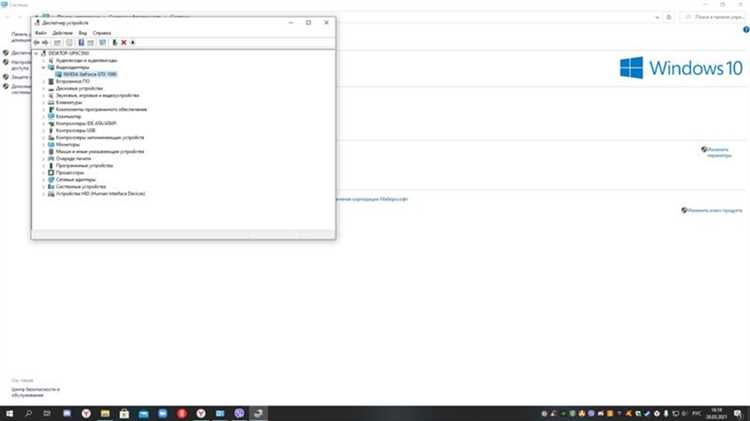This screenshot has width=750, height=421.
Task: Open Центр безопасности и обслуживания link
Action: pyautogui.click(x=35, y=392)
